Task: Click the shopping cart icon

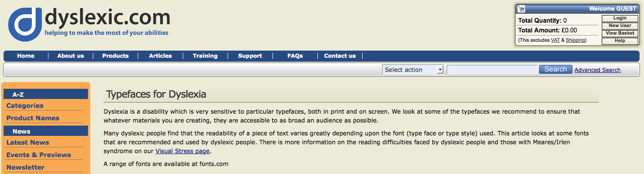Action: click(521, 9)
